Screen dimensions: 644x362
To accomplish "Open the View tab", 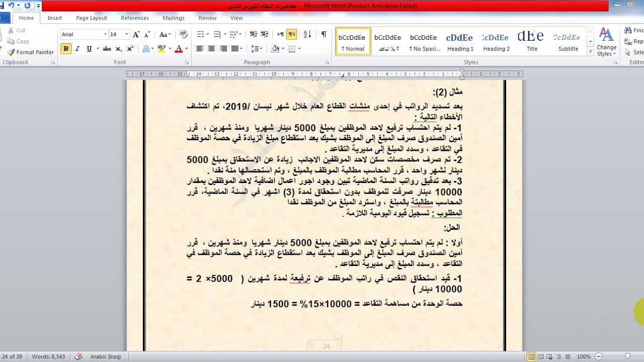I will point(236,18).
